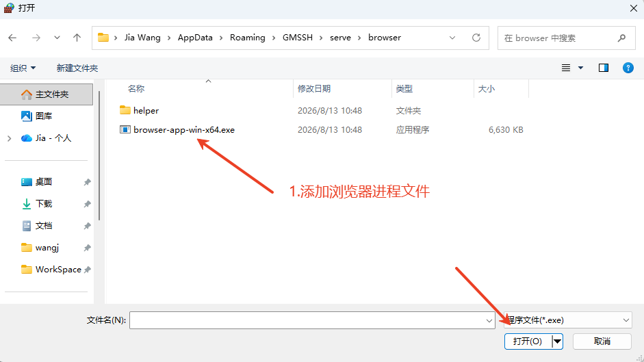Image resolution: width=644 pixels, height=362 pixels.
Task: Open the filename history dropdown arrow
Action: 489,320
